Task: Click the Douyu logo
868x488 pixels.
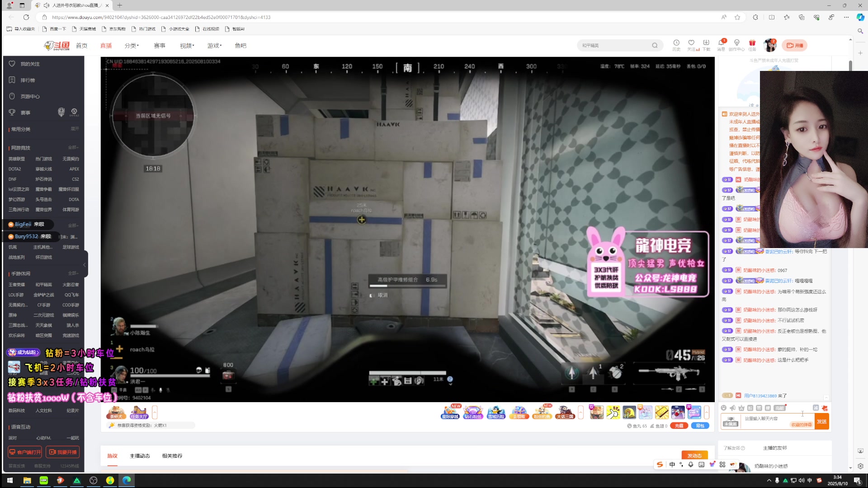Action: [57, 46]
